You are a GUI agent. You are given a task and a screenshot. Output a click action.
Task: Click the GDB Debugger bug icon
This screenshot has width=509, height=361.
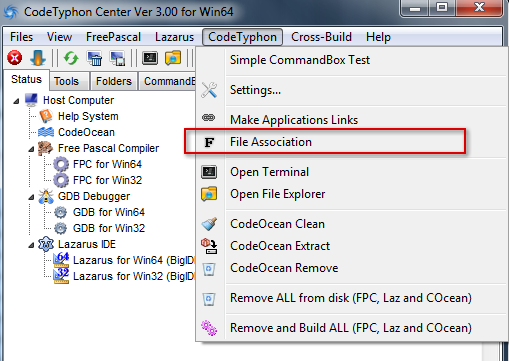click(x=46, y=196)
